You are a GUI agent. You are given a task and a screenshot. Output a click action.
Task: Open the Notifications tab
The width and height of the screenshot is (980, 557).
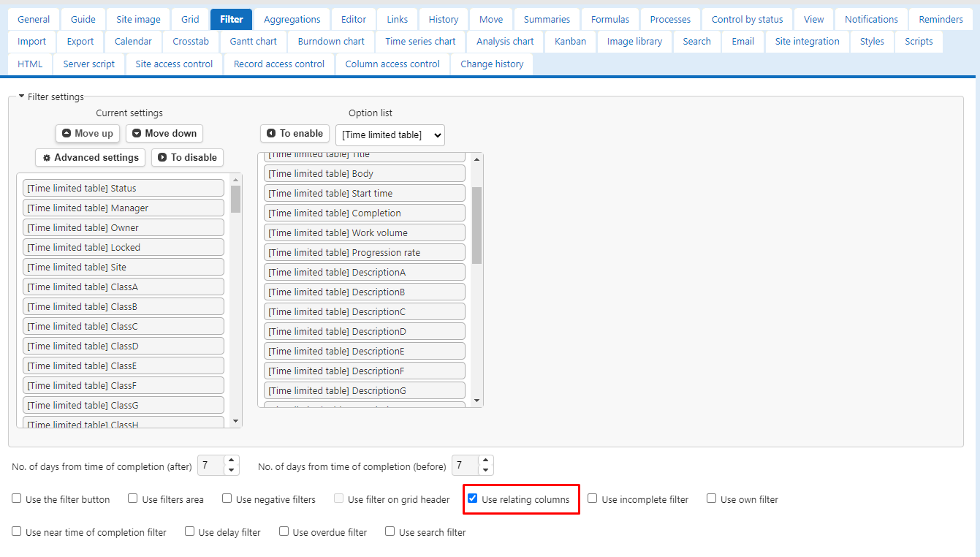point(872,19)
